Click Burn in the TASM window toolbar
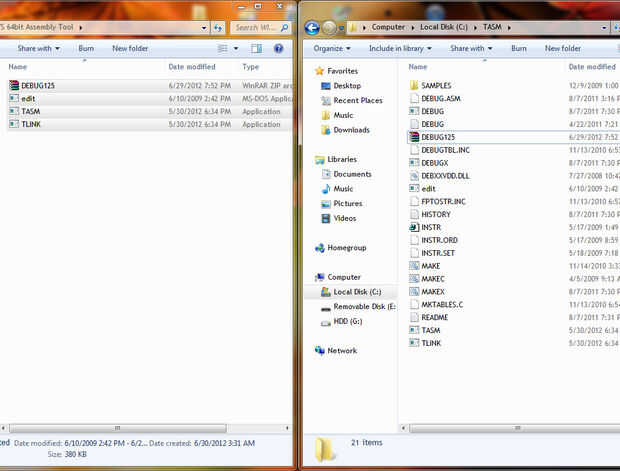Viewport: 620px width, 471px height. tap(519, 49)
